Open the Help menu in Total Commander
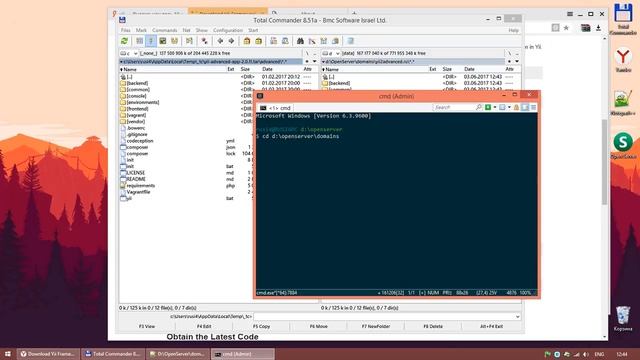640x360 pixels. click(x=513, y=30)
